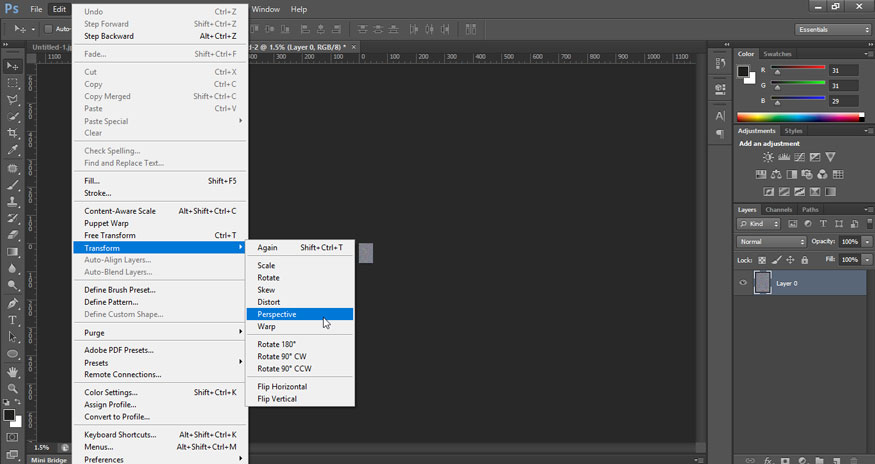Image resolution: width=875 pixels, height=464 pixels.
Task: Add a Levels adjustment
Action: coord(784,157)
